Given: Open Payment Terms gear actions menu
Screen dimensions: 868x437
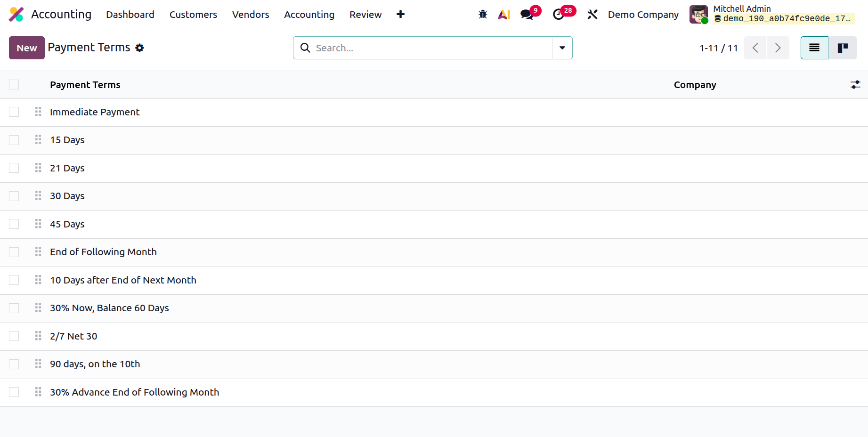Looking at the screenshot, I should (139, 48).
